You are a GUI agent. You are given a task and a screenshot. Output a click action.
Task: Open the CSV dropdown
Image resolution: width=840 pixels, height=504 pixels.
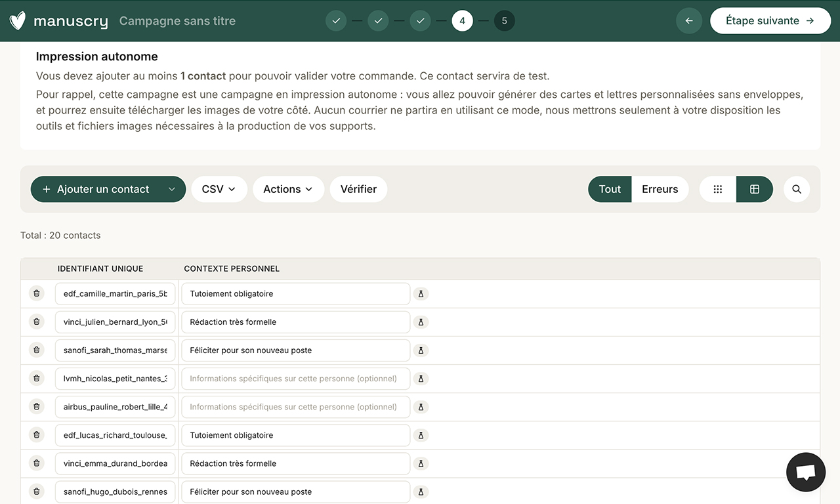pos(219,188)
